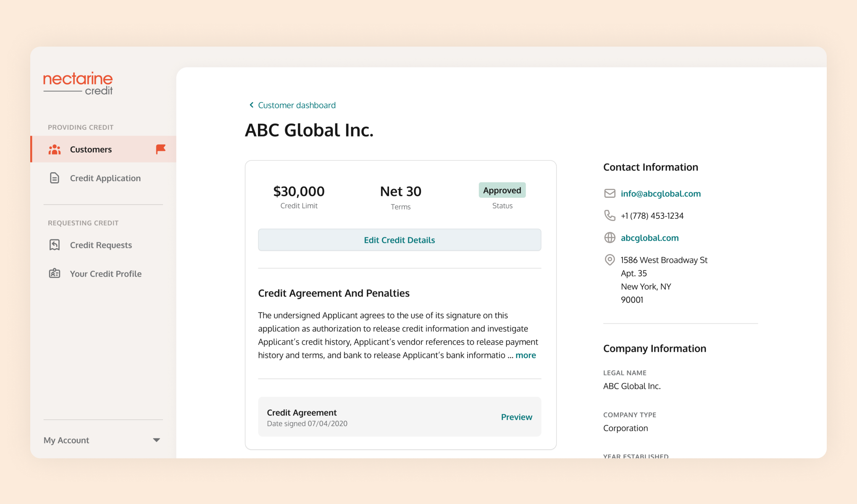This screenshot has height=504, width=857.
Task: Click the location pin beside the address
Action: tap(609, 260)
